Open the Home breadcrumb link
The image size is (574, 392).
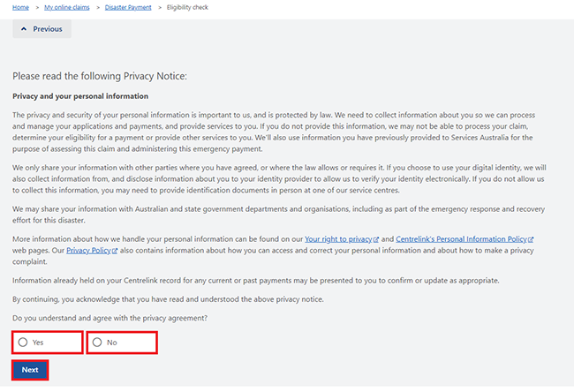tap(20, 7)
